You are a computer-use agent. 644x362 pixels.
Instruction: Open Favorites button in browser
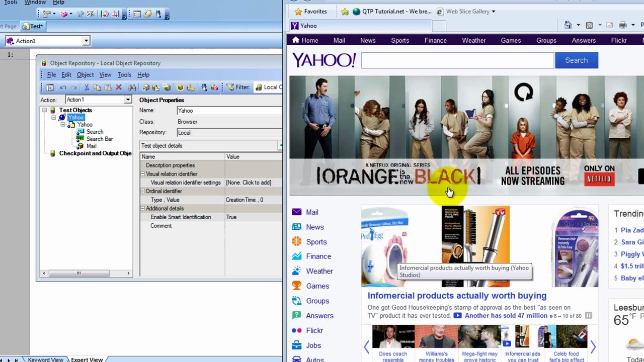pos(311,12)
